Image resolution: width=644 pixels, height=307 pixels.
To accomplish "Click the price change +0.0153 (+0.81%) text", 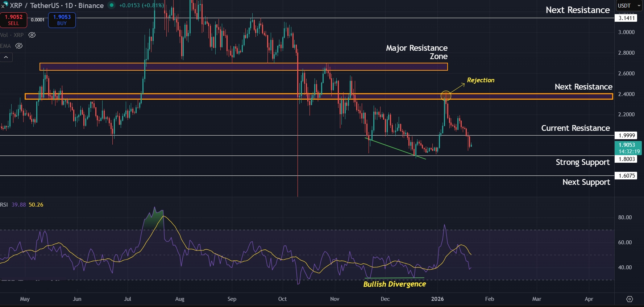I will click(141, 5).
